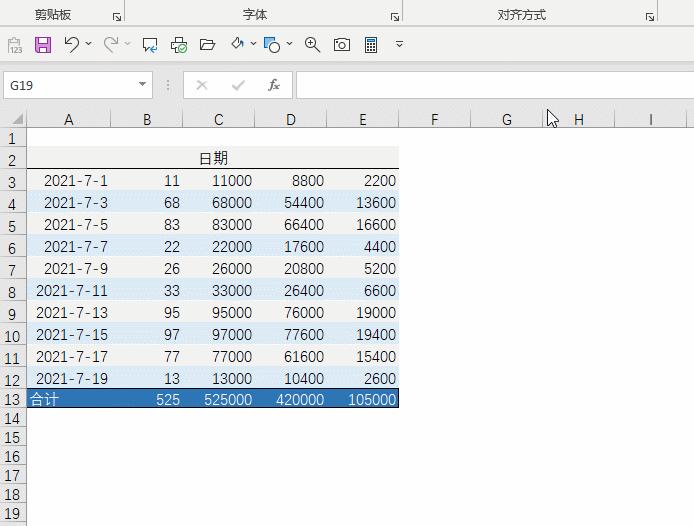This screenshot has width=694, height=526.
Task: Open Customize Quick Access Toolbar dropdown
Action: 400,45
